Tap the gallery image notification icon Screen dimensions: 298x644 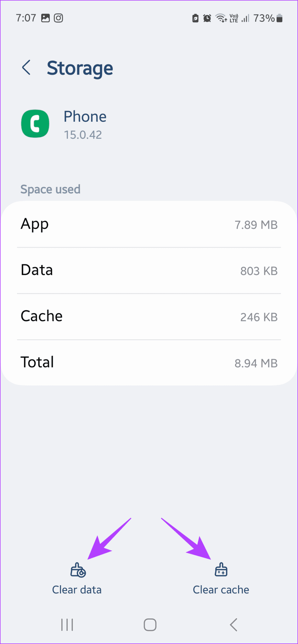coord(46,18)
